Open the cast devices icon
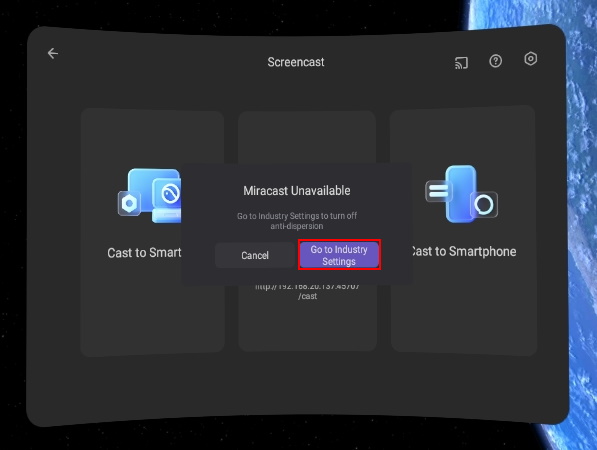The width and height of the screenshot is (597, 450). (x=461, y=63)
